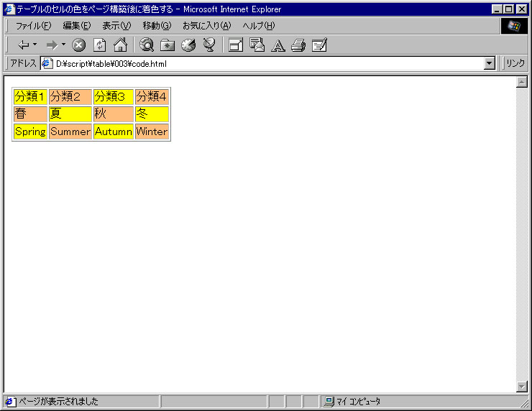Click the orange 分類2 cell

[x=70, y=97]
